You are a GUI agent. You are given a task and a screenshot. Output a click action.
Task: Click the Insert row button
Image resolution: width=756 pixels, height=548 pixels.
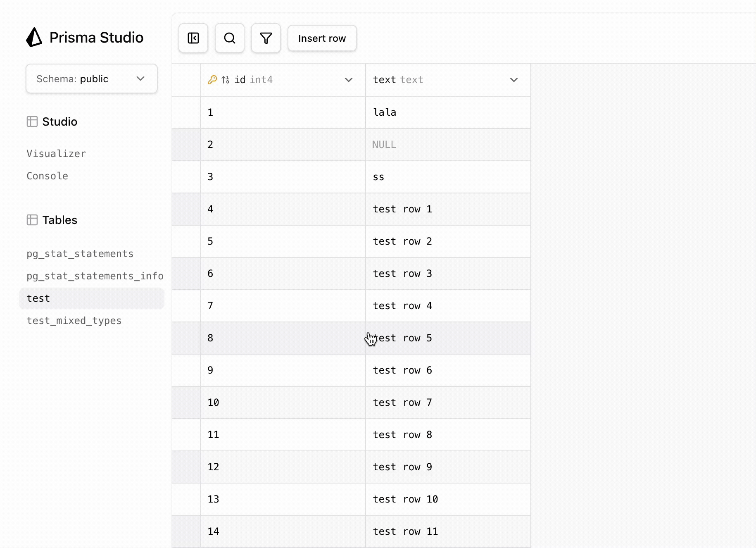[x=322, y=38]
